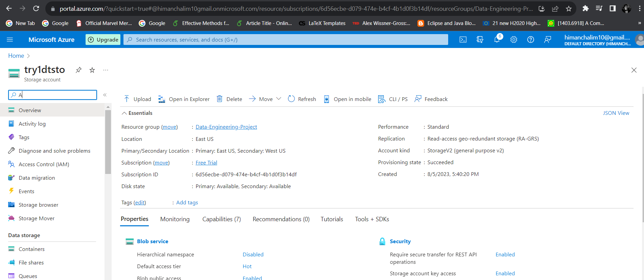This screenshot has width=644, height=280.
Task: Open the Data-Engineering-Project resource group link
Action: 226,127
